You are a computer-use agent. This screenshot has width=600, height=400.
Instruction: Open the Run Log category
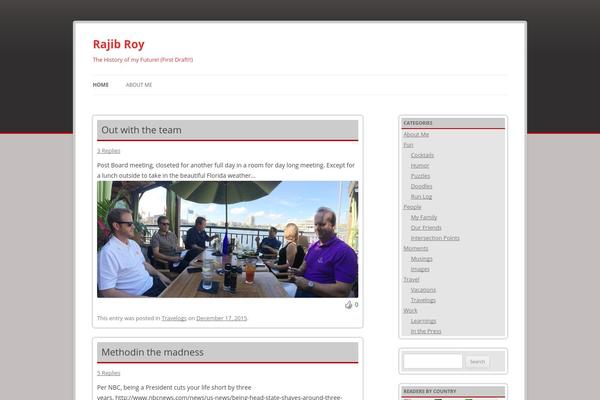click(421, 196)
